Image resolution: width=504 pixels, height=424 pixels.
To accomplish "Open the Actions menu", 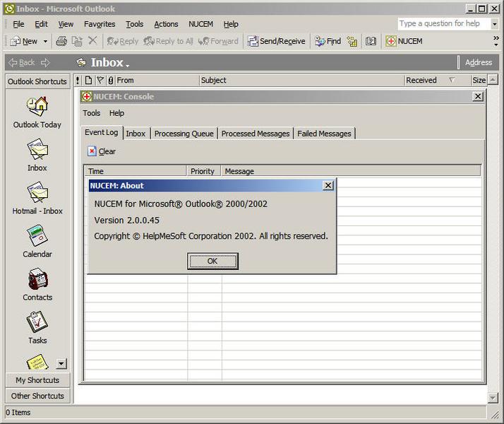I will pyautogui.click(x=166, y=24).
